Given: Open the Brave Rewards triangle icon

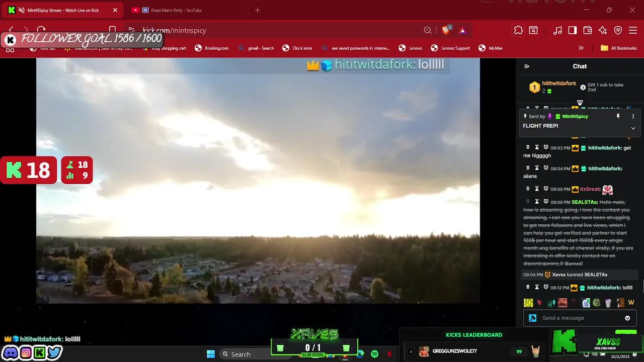Looking at the screenshot, I should coord(462,30).
